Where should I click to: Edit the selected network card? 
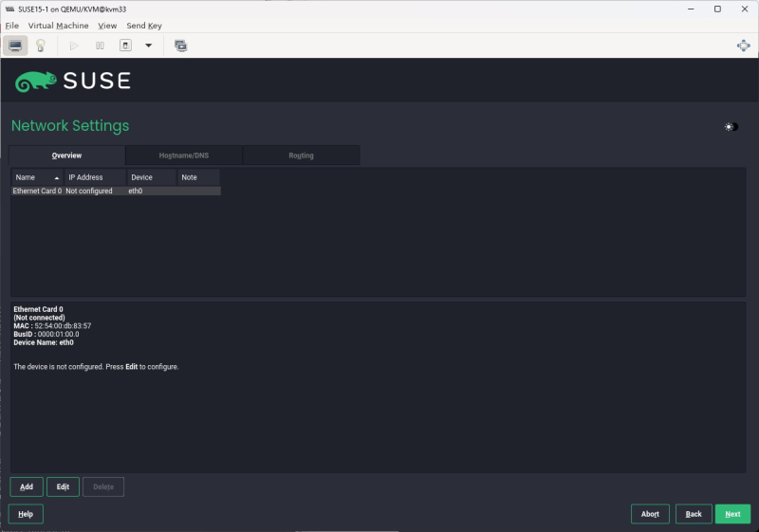click(x=63, y=486)
